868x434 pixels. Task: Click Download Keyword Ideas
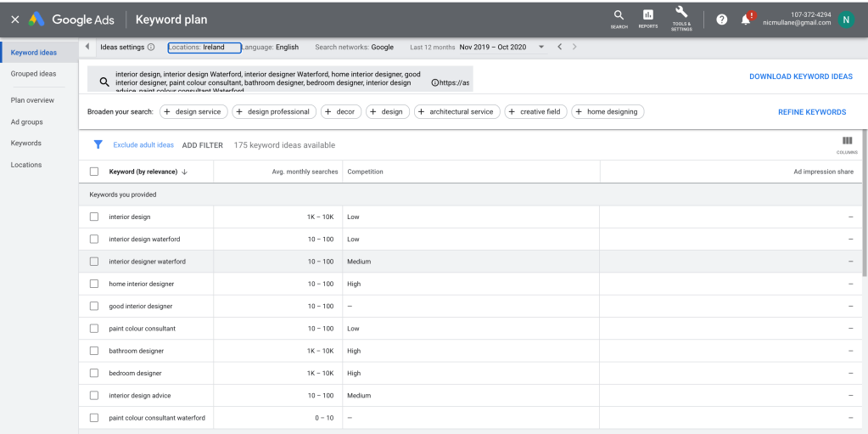(800, 76)
